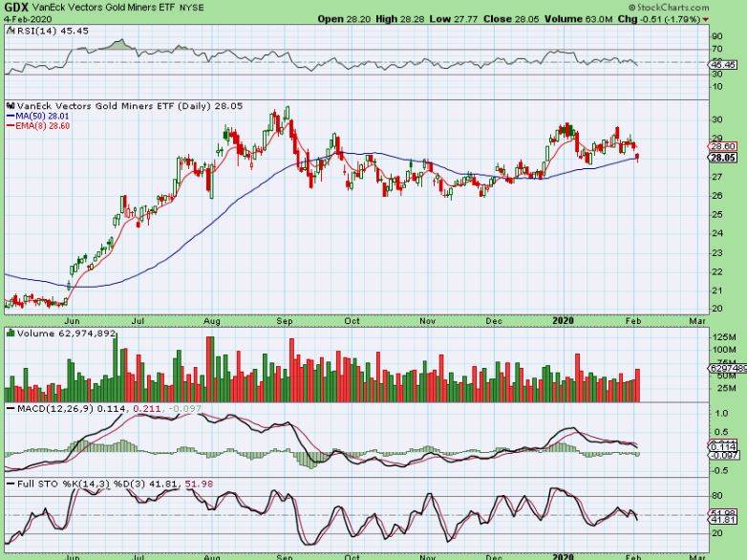Click the EMA(8) 28.60 legend text
The image size is (747, 560).
(x=43, y=126)
